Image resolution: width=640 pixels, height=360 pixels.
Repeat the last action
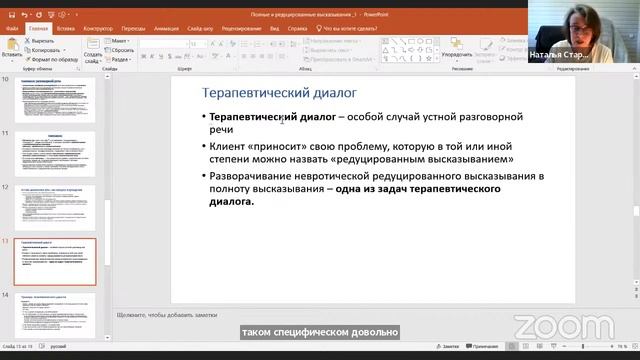tap(39, 15)
